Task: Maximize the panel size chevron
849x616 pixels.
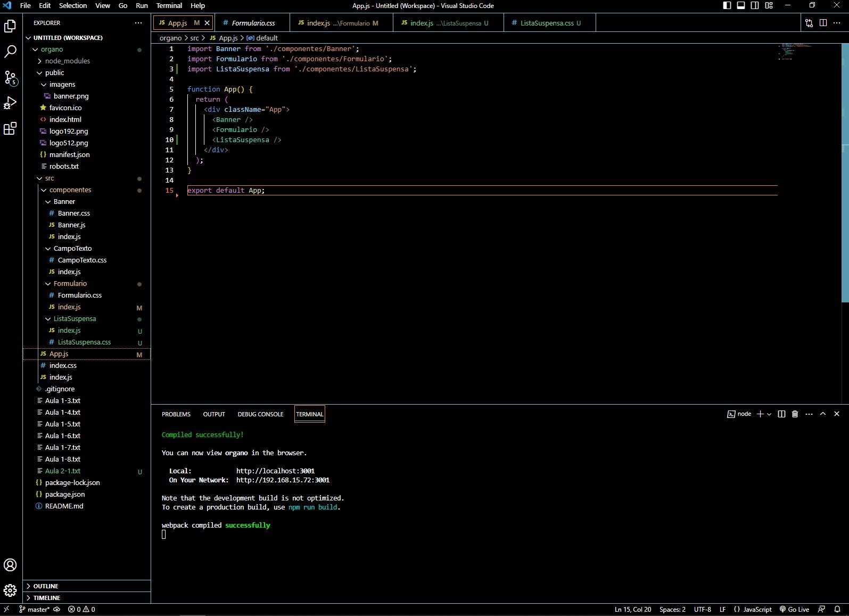Action: 823,414
